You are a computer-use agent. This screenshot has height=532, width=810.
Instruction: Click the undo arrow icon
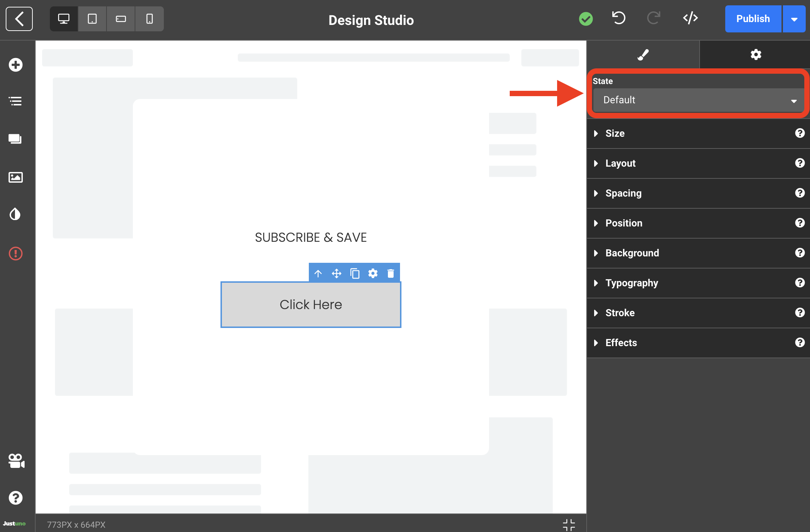coord(619,19)
